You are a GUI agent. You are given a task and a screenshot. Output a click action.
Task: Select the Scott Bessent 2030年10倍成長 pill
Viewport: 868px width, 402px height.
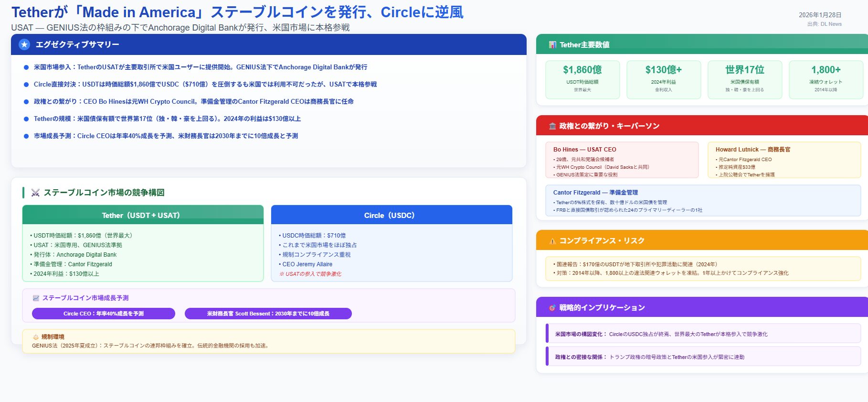(x=268, y=314)
